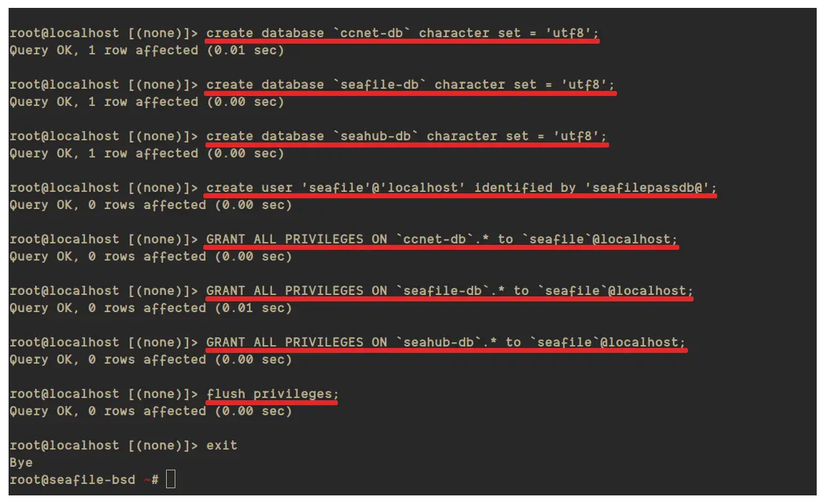The height and width of the screenshot is (504, 826).
Task: Click the first 'root@localhost [(none)]>' prompt
Action: click(x=104, y=33)
